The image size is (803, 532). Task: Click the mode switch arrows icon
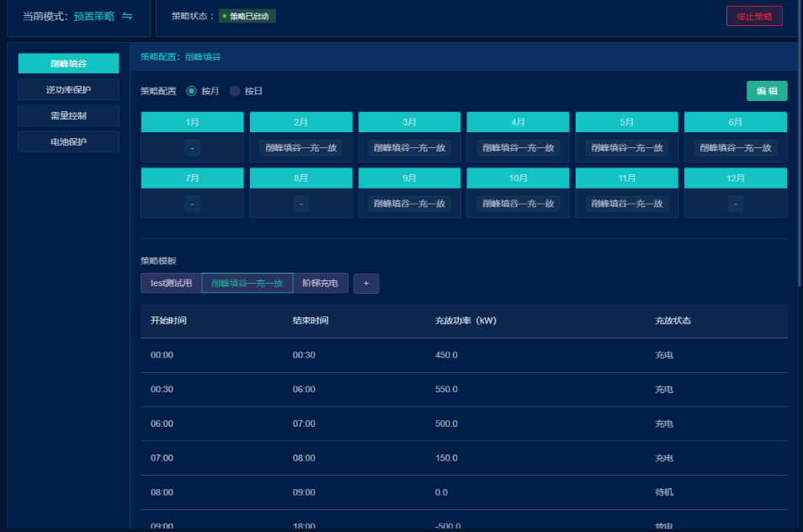(x=127, y=16)
